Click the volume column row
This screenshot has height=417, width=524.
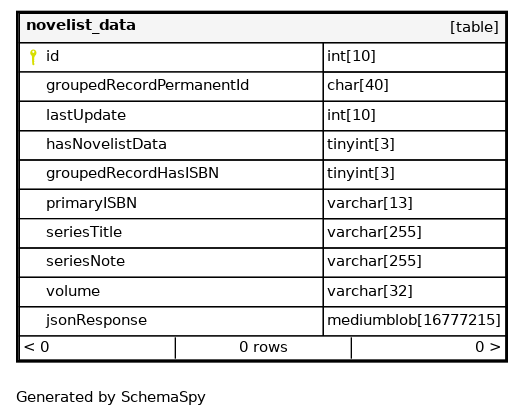coord(263,292)
